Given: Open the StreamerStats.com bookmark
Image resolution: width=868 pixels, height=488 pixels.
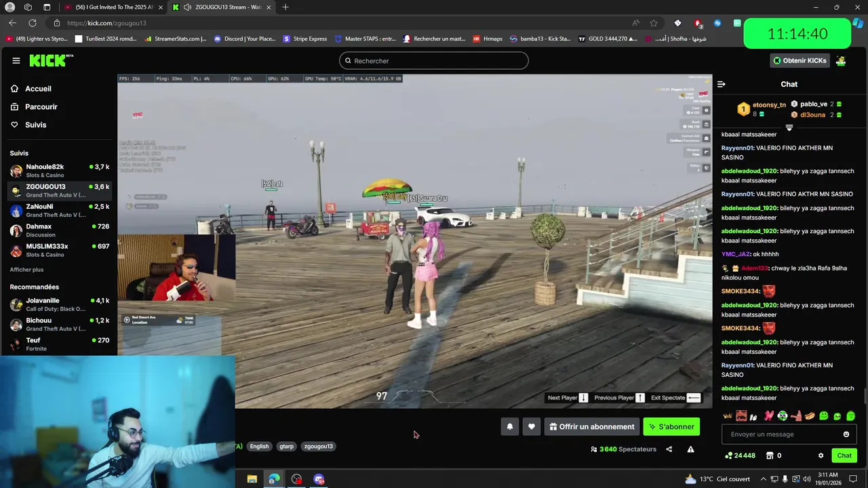Looking at the screenshot, I should pyautogui.click(x=176, y=39).
